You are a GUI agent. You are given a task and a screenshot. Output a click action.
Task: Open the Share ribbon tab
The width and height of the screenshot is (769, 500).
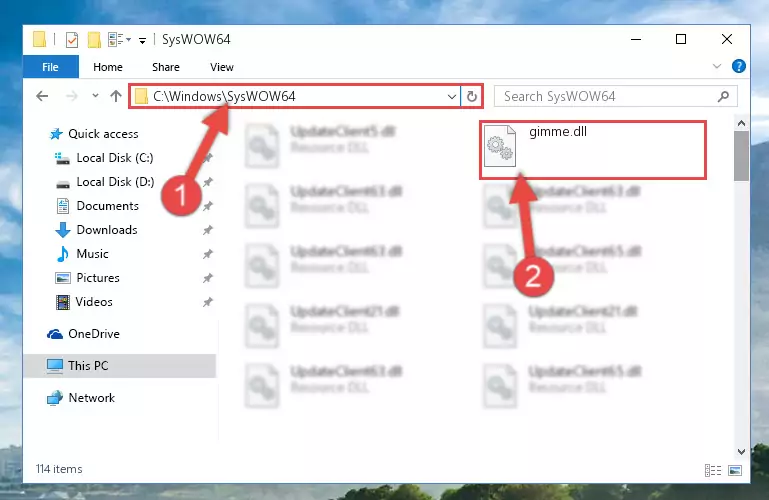tap(166, 67)
